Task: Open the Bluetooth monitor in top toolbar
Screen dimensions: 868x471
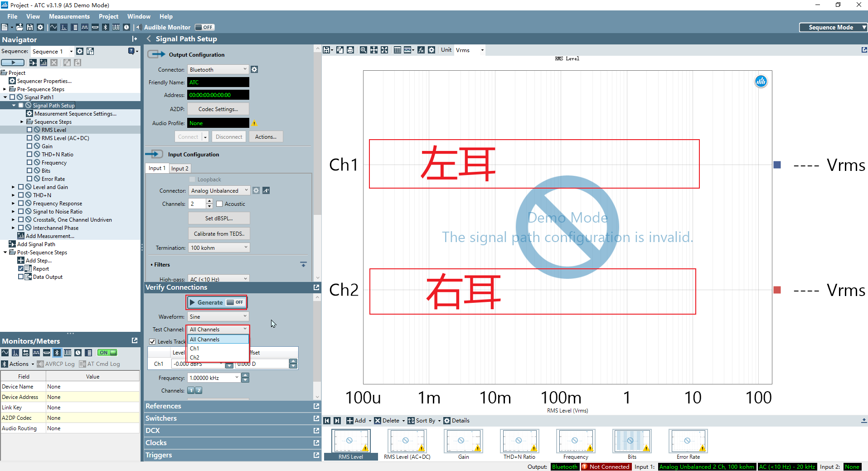Action: point(106,27)
